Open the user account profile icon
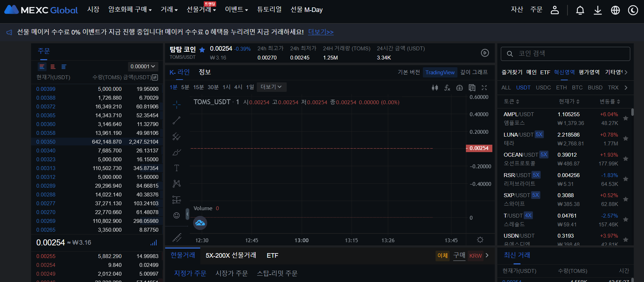Image resolution: width=644 pixels, height=282 pixels. point(555,10)
